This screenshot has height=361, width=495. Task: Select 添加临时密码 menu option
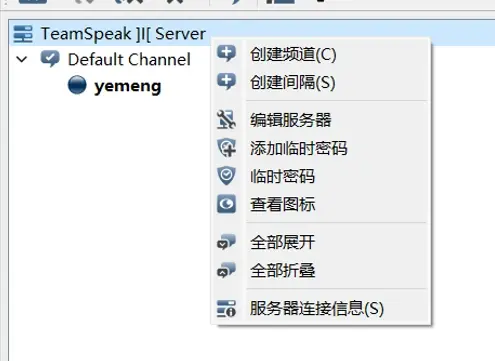coord(299,148)
